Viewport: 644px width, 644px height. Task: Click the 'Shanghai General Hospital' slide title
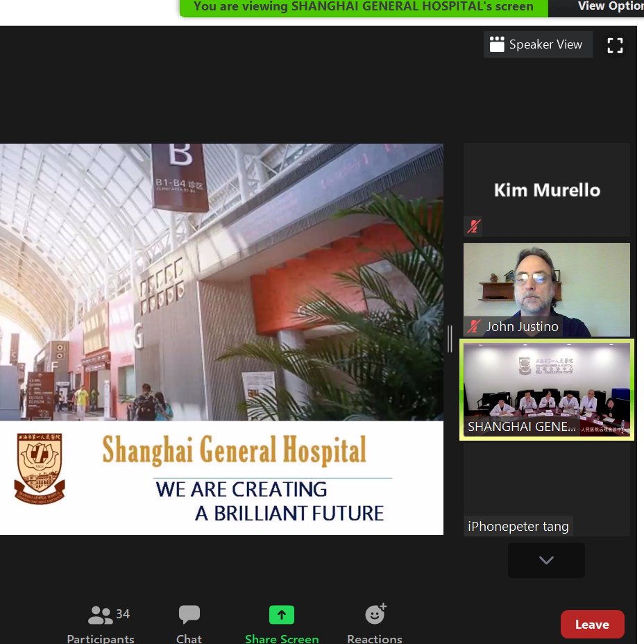pyautogui.click(x=234, y=450)
